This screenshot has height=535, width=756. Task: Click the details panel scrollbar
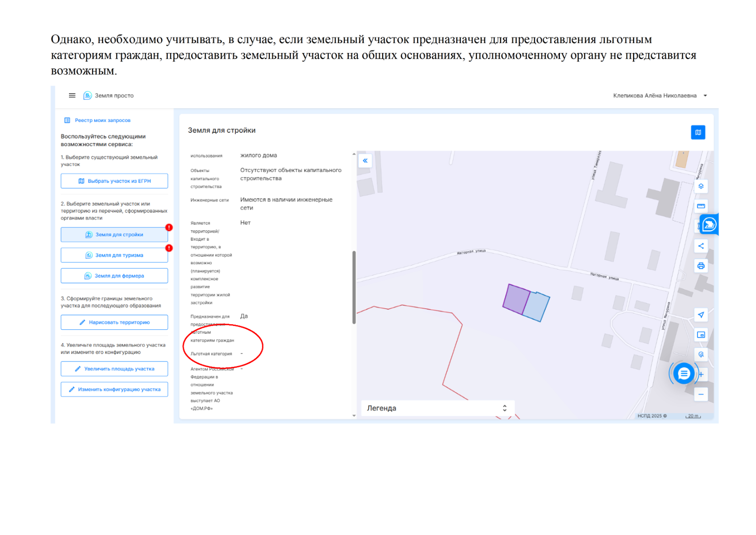[354, 287]
